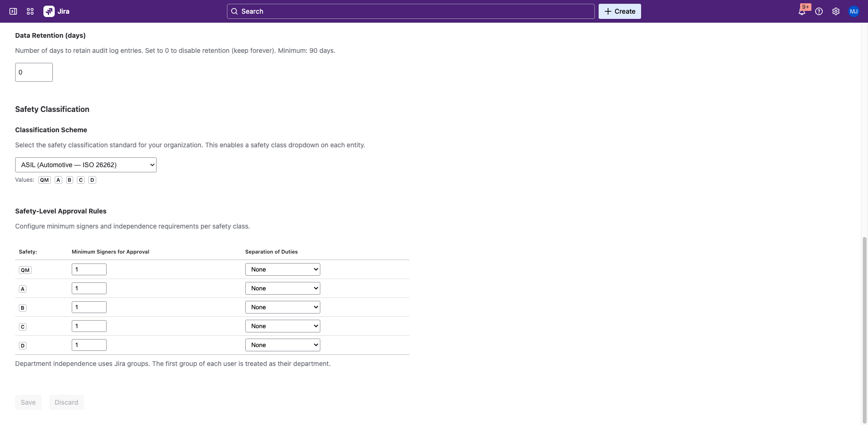The height and width of the screenshot is (425, 868).
Task: Open the app switcher grid
Action: [30, 11]
